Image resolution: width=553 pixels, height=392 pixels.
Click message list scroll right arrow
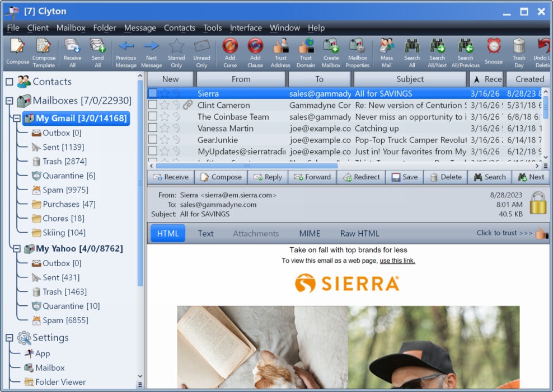coord(537,166)
